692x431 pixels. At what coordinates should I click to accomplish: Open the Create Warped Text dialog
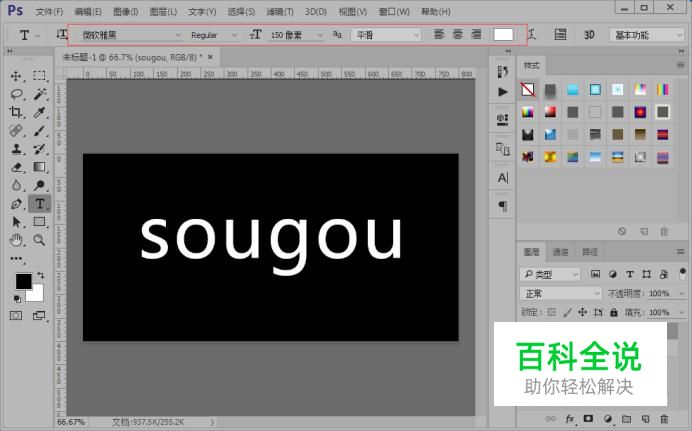[x=533, y=34]
